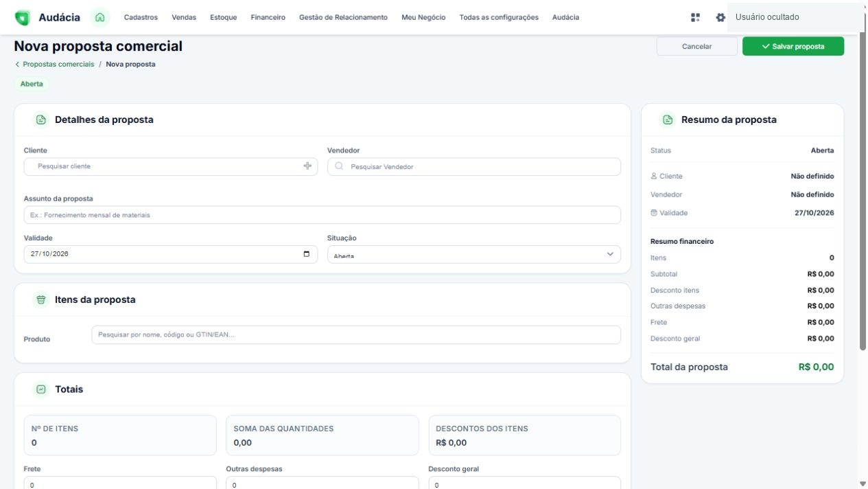Click the Aberta status badge under the breadcrumb
The height and width of the screenshot is (489, 868).
32,84
